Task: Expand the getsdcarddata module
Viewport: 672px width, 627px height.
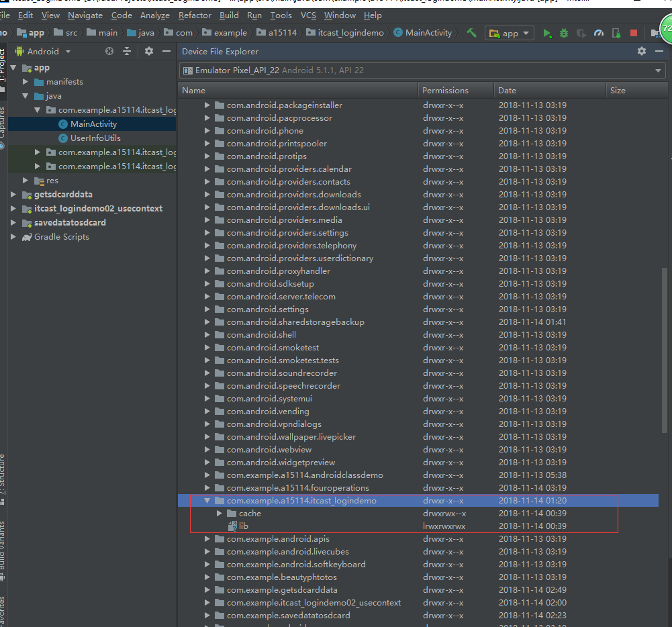Action: [x=13, y=194]
